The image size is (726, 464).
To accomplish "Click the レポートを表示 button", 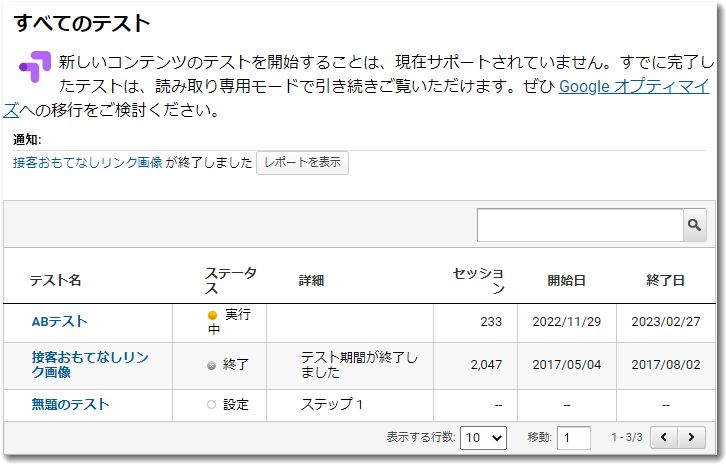I will tap(302, 163).
